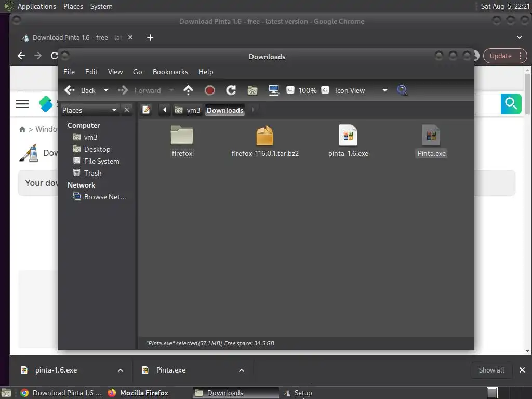Open the View menu
Viewport: 532px width, 399px height.
115,72
